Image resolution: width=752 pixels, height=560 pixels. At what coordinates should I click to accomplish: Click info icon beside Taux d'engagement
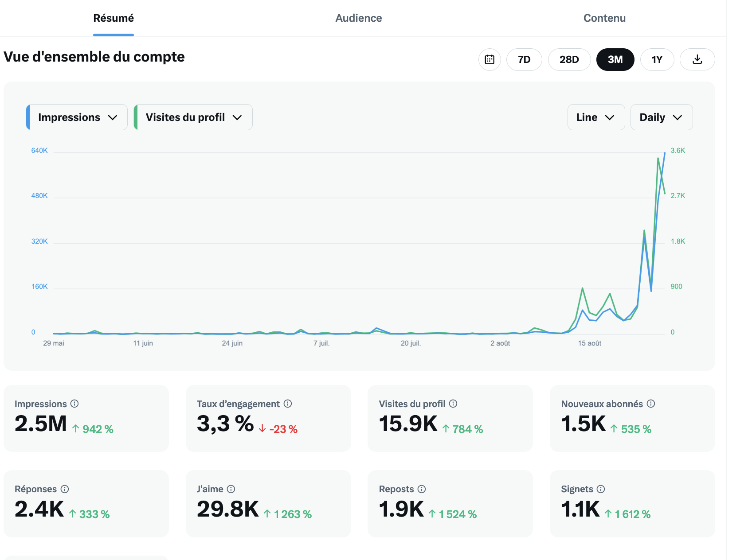pyautogui.click(x=288, y=404)
